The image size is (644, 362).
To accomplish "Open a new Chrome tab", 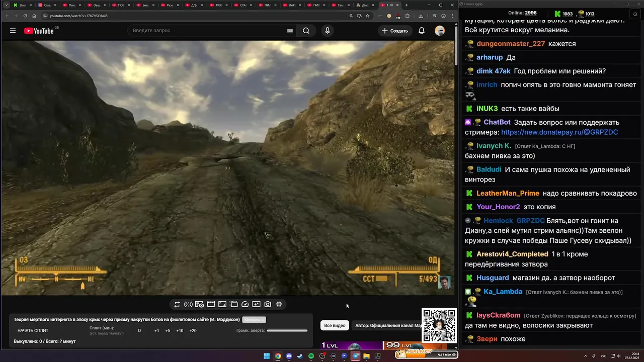I will (407, 5).
